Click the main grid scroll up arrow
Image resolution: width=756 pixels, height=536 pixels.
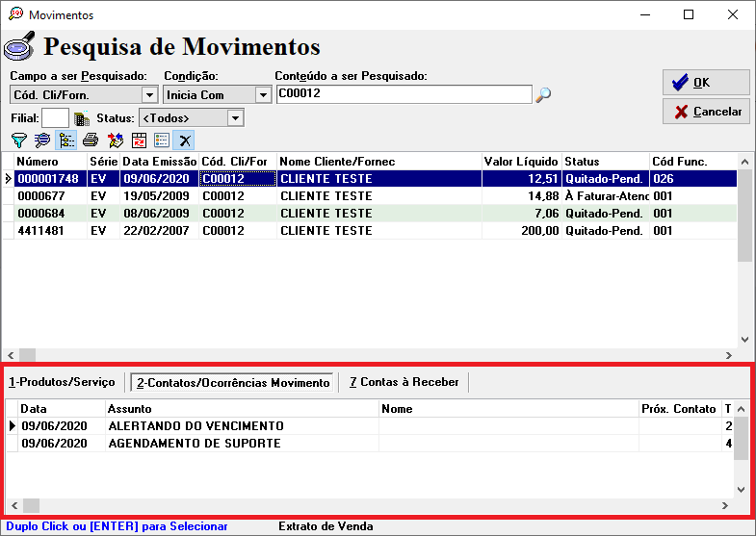[x=744, y=162]
